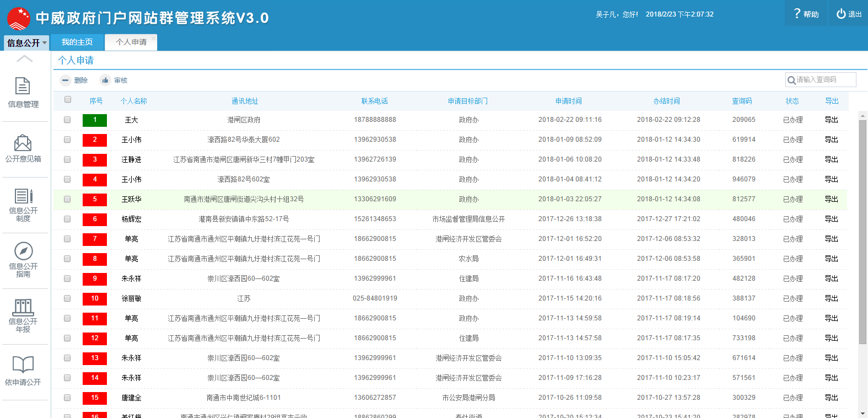Check row 10 徐丽敏 checkbox
The width and height of the screenshot is (868, 418).
point(67,298)
